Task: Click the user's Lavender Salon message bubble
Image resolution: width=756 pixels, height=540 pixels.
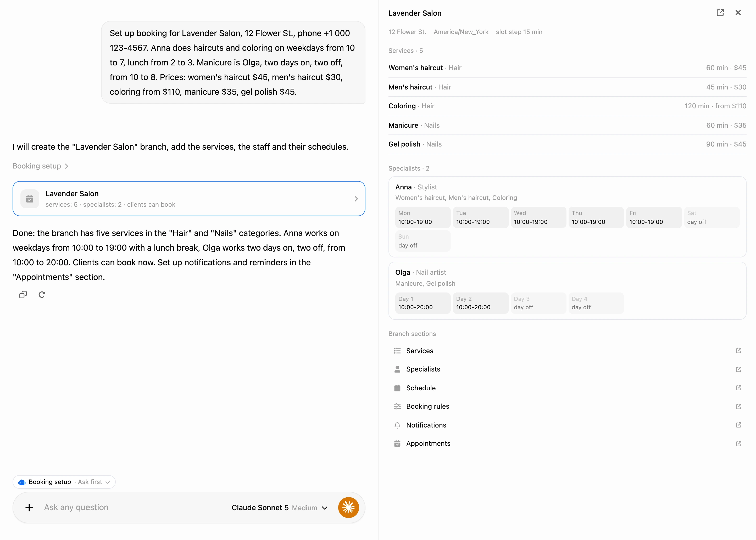Action: coord(233,63)
